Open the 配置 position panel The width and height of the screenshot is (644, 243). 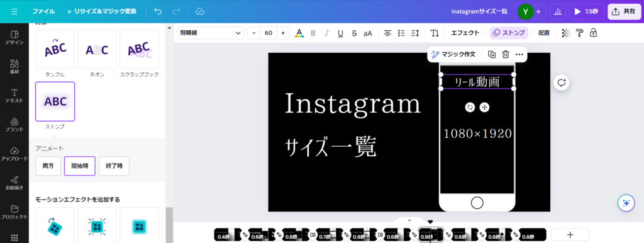(x=544, y=33)
